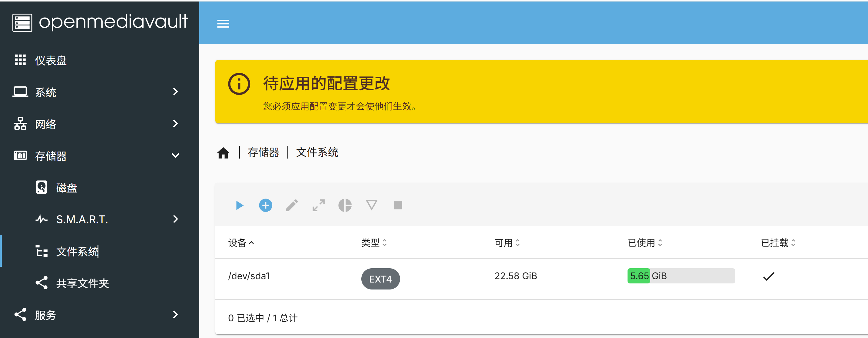The height and width of the screenshot is (338, 868).
Task: Click the blue Create filesystem plus icon
Action: tap(266, 206)
